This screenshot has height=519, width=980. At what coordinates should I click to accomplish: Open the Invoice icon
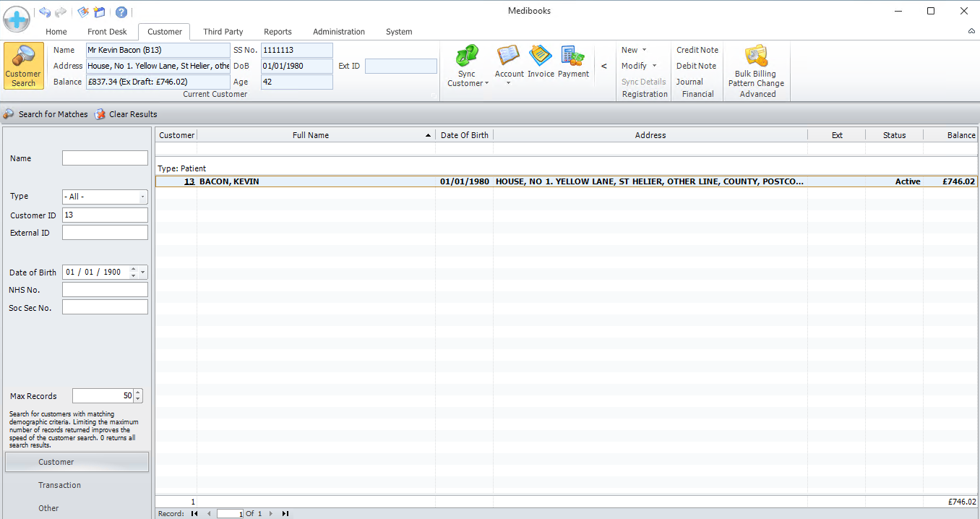[541, 56]
